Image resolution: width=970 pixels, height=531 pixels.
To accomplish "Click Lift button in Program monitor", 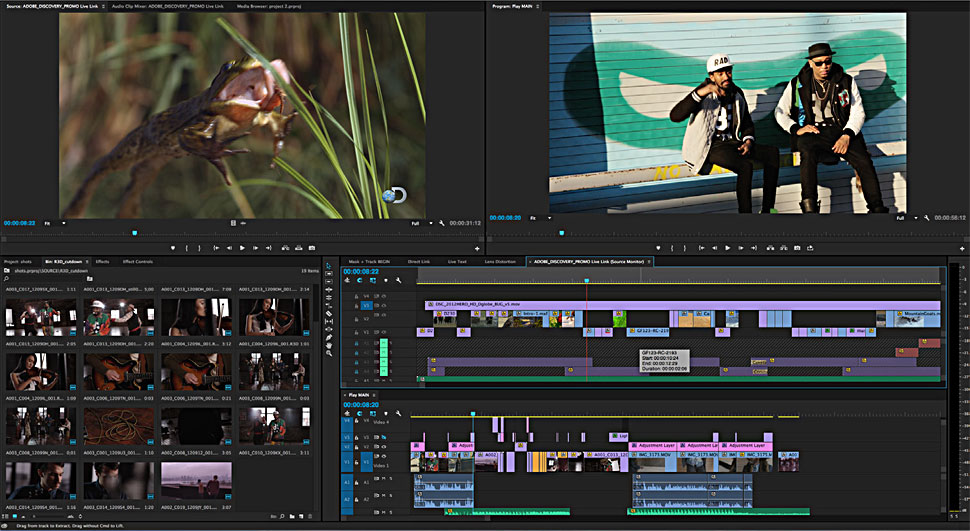I will pyautogui.click(x=770, y=248).
